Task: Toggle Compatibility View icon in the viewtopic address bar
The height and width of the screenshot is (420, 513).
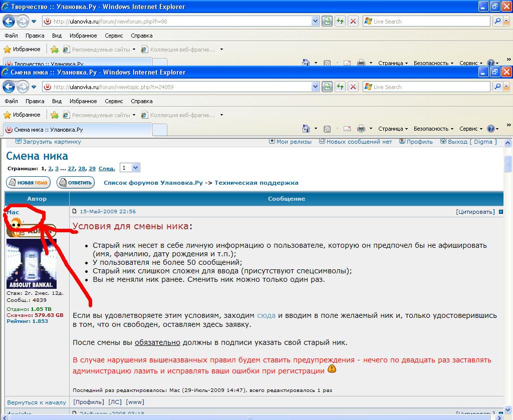Action: click(x=327, y=87)
